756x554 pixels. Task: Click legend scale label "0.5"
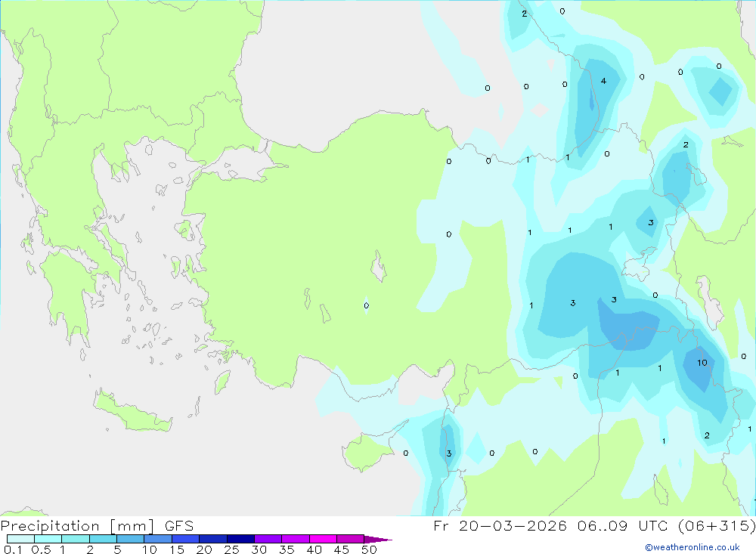tap(41, 549)
